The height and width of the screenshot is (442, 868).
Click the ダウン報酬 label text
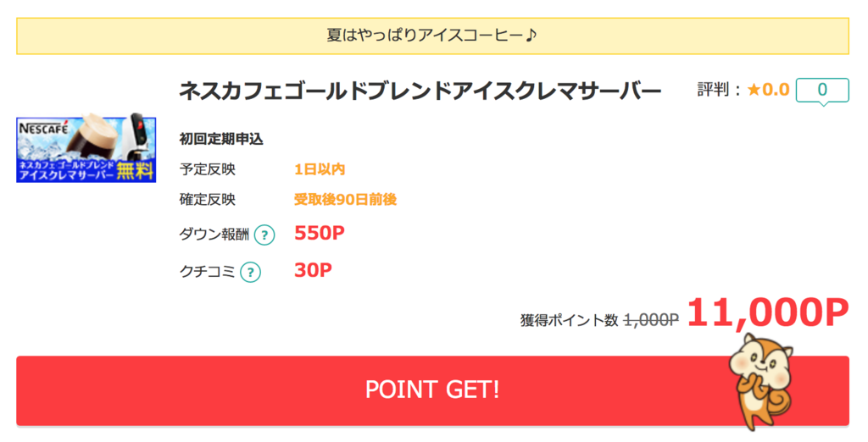(x=214, y=235)
